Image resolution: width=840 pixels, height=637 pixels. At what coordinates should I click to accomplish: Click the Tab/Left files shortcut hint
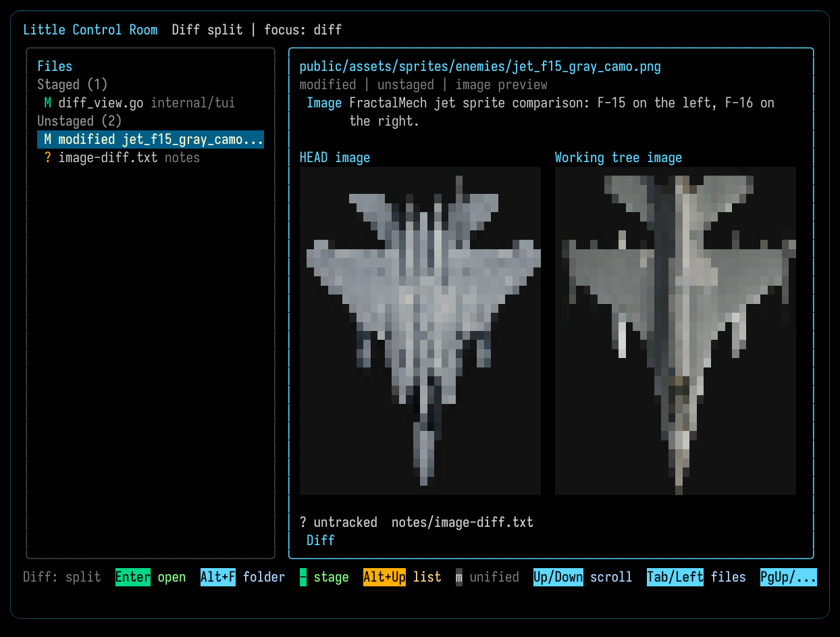[696, 577]
